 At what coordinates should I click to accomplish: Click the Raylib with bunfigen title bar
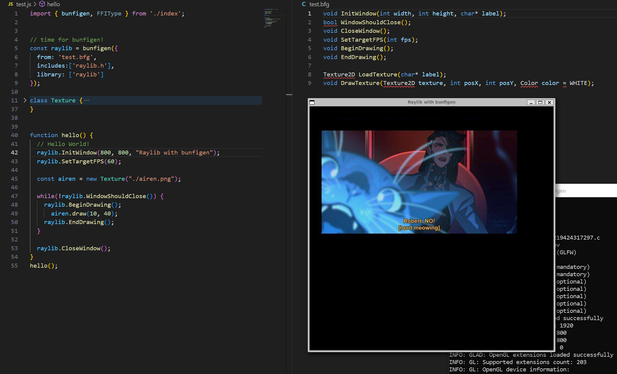point(431,102)
